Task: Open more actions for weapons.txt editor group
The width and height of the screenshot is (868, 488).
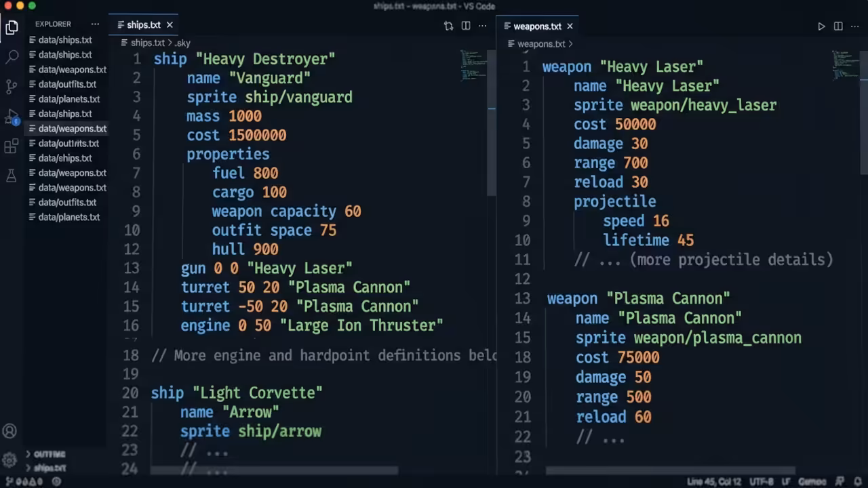Action: pos(855,26)
